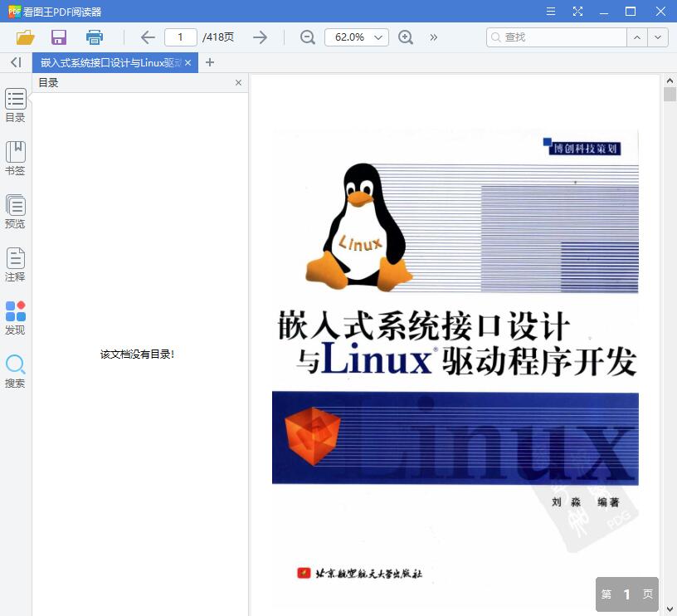The width and height of the screenshot is (677, 616).
Task: Go to the previous page arrow
Action: (x=148, y=37)
